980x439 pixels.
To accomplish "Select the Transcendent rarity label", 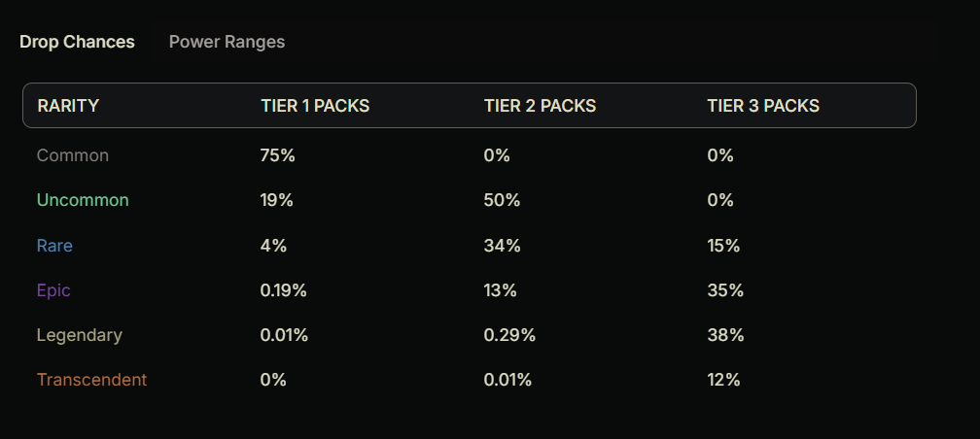I will pyautogui.click(x=91, y=380).
